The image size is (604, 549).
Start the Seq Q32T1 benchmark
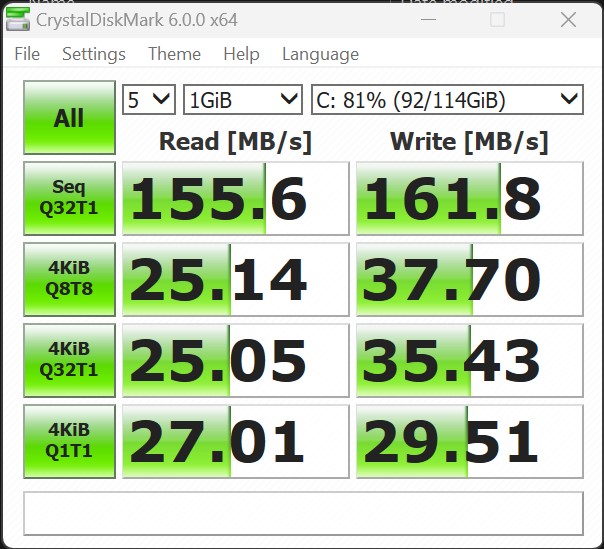(69, 198)
